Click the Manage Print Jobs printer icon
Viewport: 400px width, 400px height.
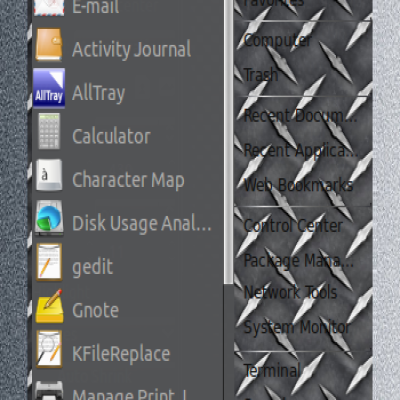click(x=49, y=391)
